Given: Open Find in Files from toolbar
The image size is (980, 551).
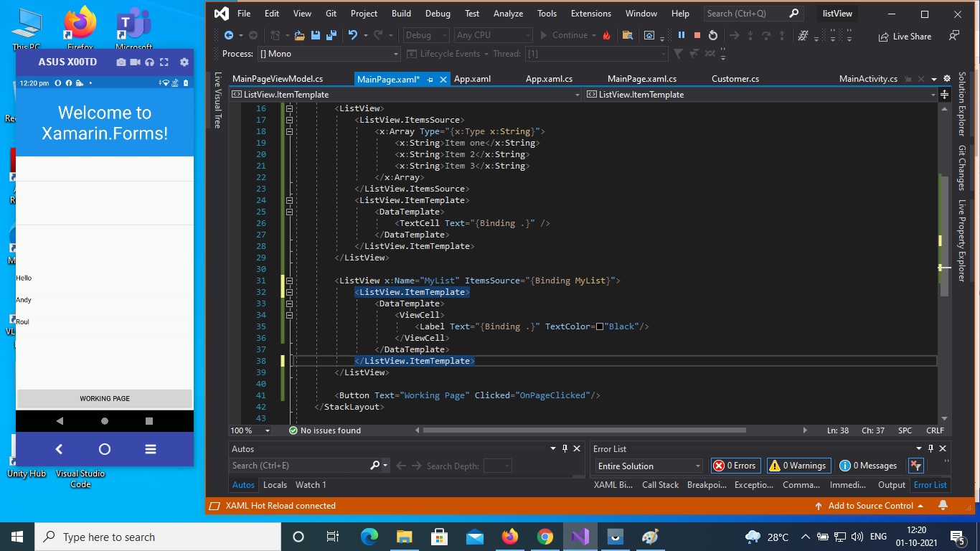Looking at the screenshot, I should coord(628,35).
